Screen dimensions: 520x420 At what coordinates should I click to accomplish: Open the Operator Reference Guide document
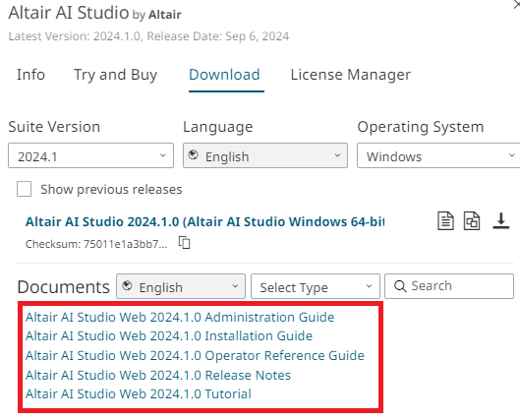195,355
